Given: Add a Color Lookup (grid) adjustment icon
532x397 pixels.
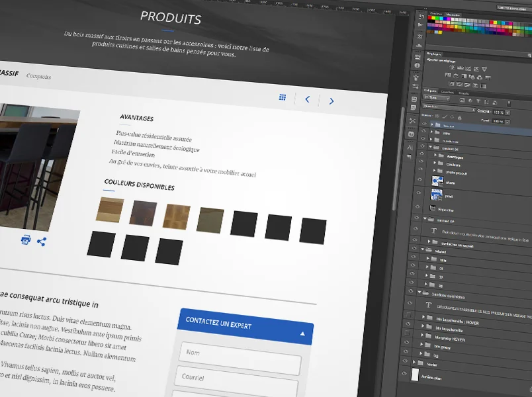Looking at the screenshot, I should 488,78.
